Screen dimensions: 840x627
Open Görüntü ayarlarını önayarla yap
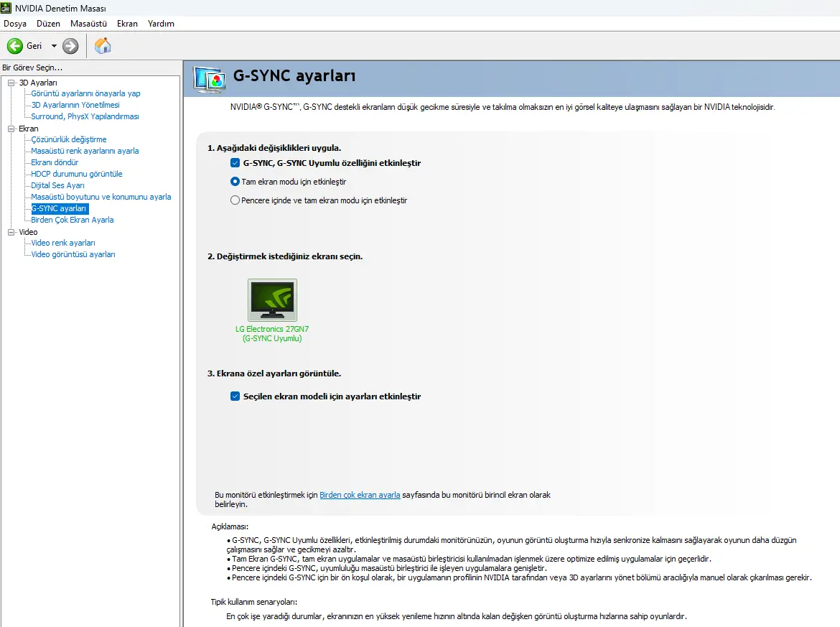pyautogui.click(x=85, y=93)
